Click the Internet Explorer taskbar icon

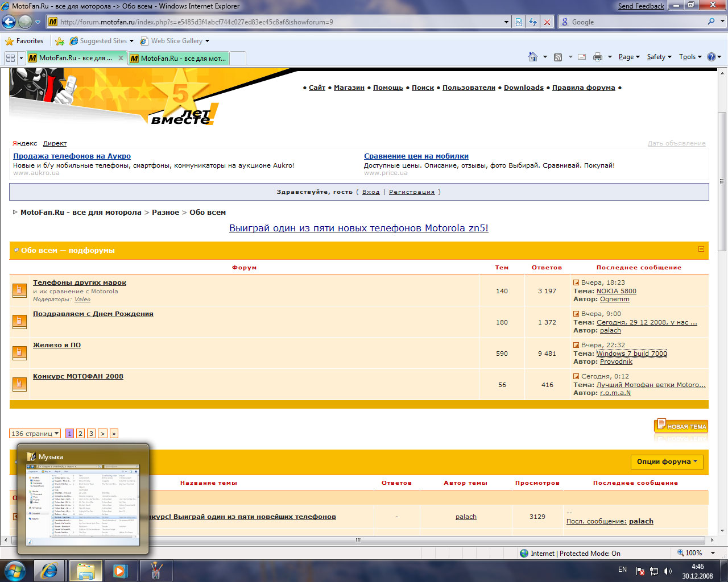49,571
